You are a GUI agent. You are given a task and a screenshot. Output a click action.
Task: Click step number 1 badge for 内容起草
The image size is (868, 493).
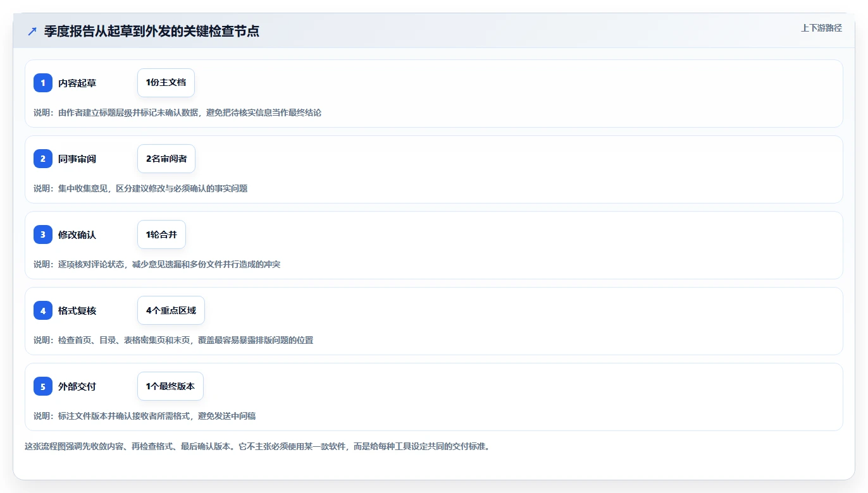tap(43, 83)
